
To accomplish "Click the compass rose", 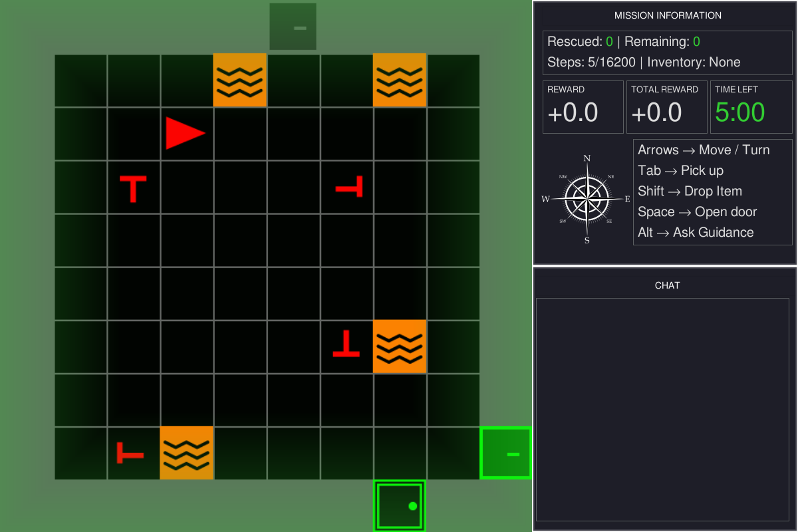I will pyautogui.click(x=587, y=199).
